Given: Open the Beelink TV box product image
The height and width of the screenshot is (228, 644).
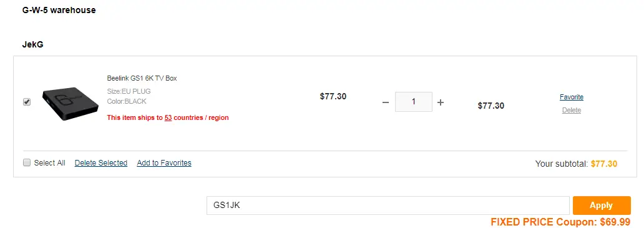Looking at the screenshot, I should (x=71, y=103).
